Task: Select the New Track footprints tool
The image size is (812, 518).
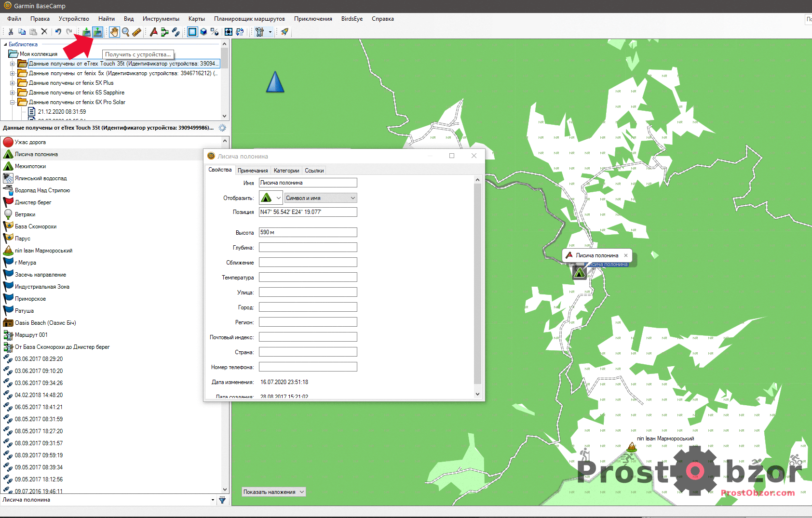Action: 176,32
